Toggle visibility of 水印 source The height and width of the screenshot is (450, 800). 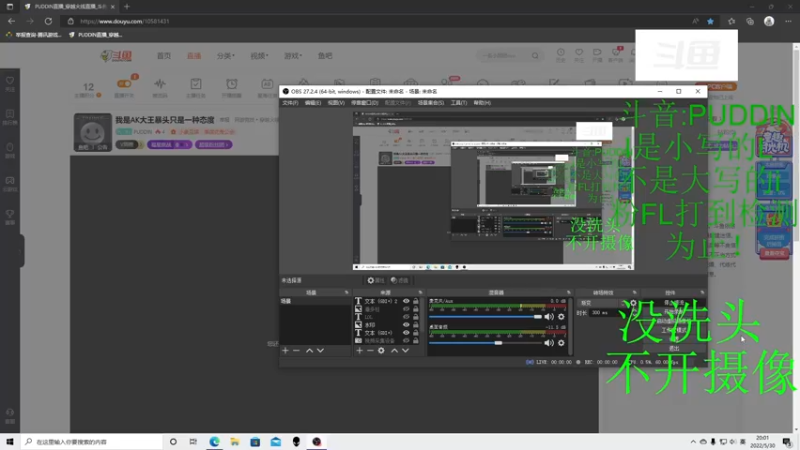(x=406, y=324)
